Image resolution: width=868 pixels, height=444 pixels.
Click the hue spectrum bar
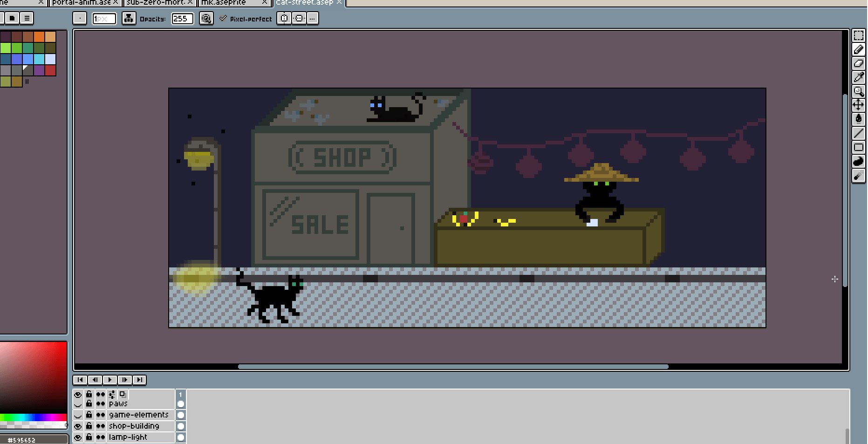click(33, 417)
